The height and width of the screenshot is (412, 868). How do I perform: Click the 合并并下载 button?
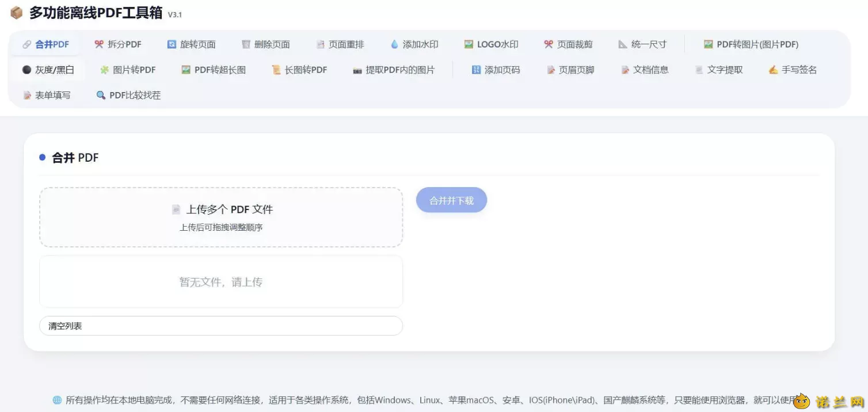[x=452, y=200]
